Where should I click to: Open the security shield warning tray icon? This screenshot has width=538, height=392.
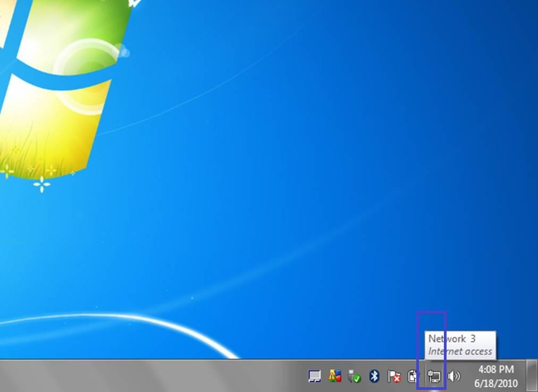pyautogui.click(x=334, y=376)
